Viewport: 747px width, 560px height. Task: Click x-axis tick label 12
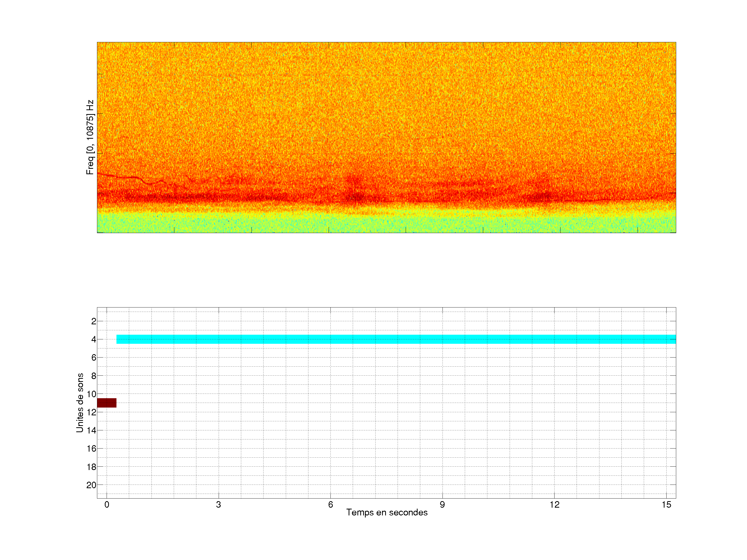pos(554,505)
